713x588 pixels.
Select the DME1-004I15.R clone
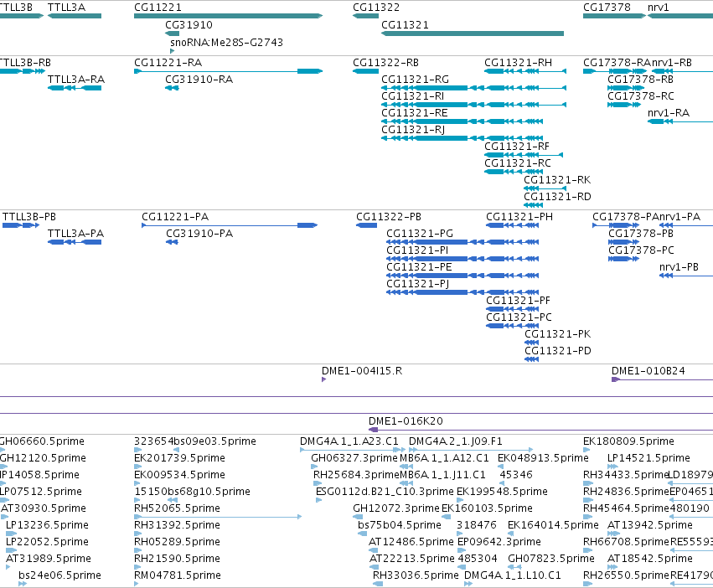click(323, 379)
